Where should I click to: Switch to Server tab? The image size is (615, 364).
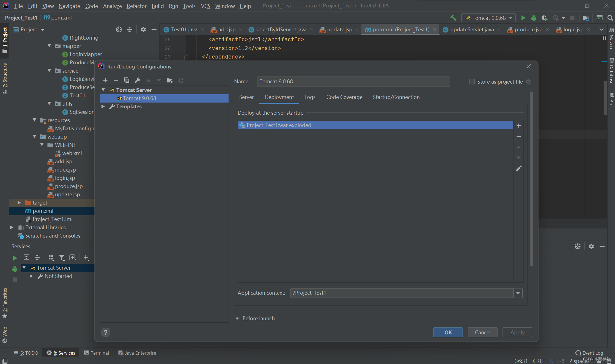click(246, 97)
